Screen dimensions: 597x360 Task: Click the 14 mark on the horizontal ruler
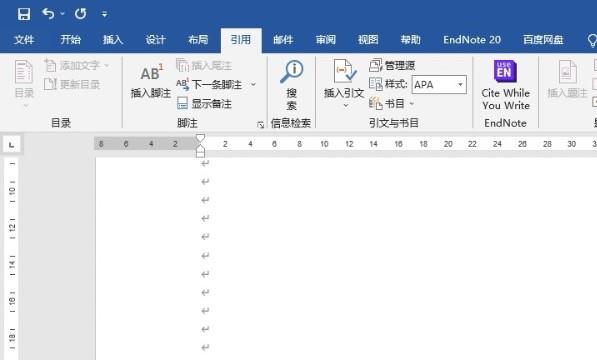(x=374, y=144)
